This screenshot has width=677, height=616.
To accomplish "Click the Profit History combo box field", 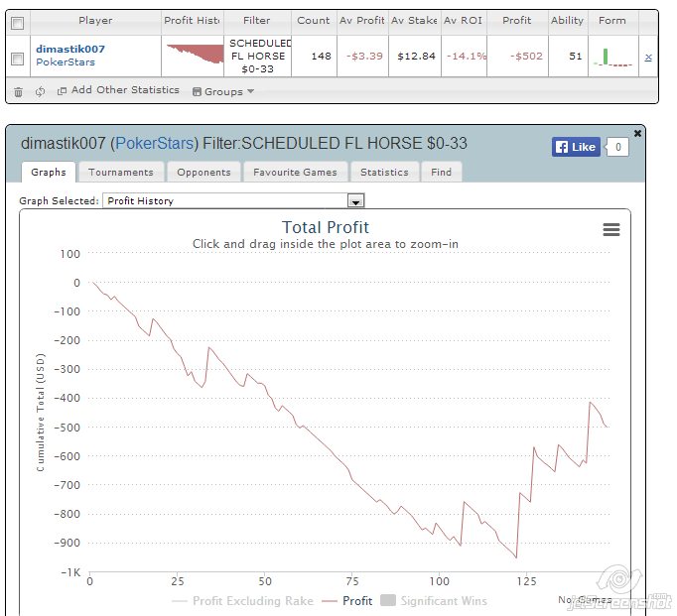I will click(x=233, y=200).
